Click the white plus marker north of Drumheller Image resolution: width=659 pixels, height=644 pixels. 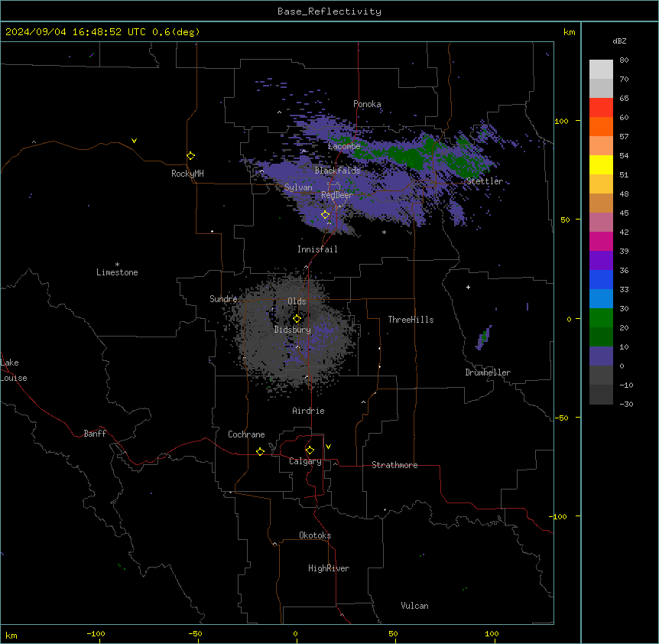click(x=468, y=287)
